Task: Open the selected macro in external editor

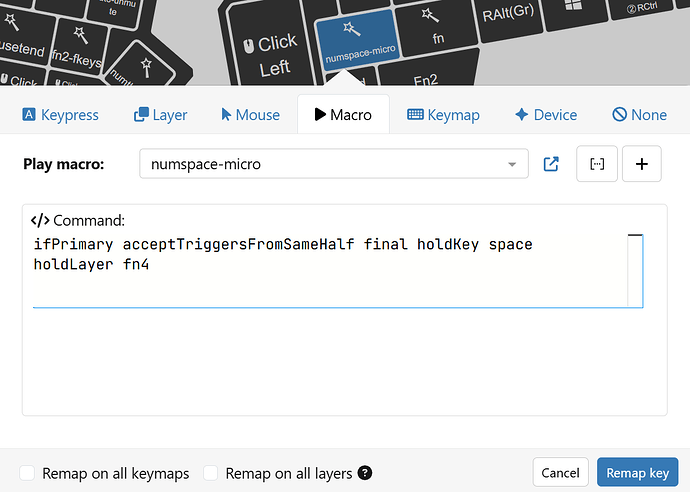Action: (x=551, y=164)
